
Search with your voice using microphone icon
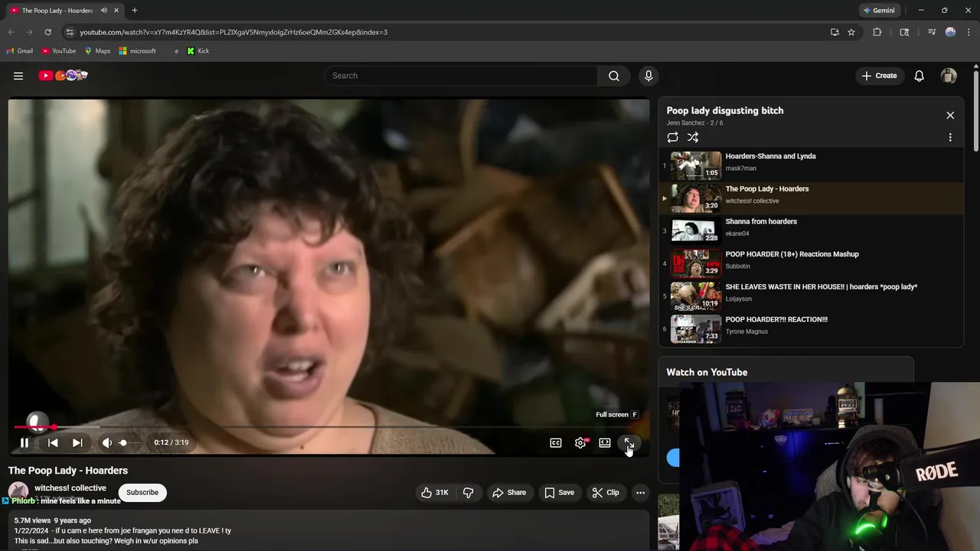click(648, 76)
